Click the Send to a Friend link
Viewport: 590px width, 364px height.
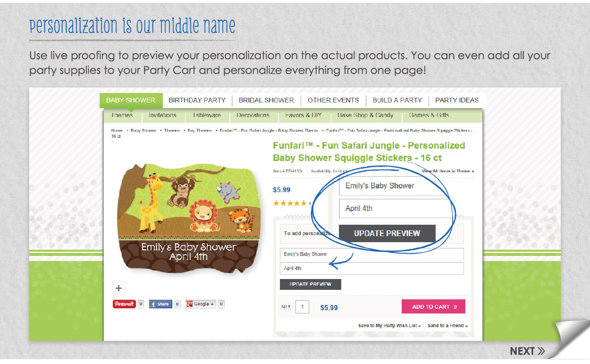point(447,326)
